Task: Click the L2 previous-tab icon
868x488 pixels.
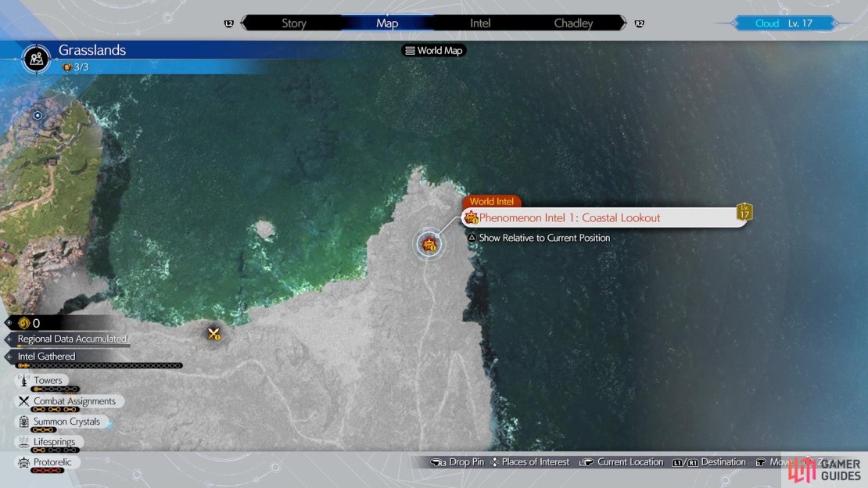Action: [228, 23]
